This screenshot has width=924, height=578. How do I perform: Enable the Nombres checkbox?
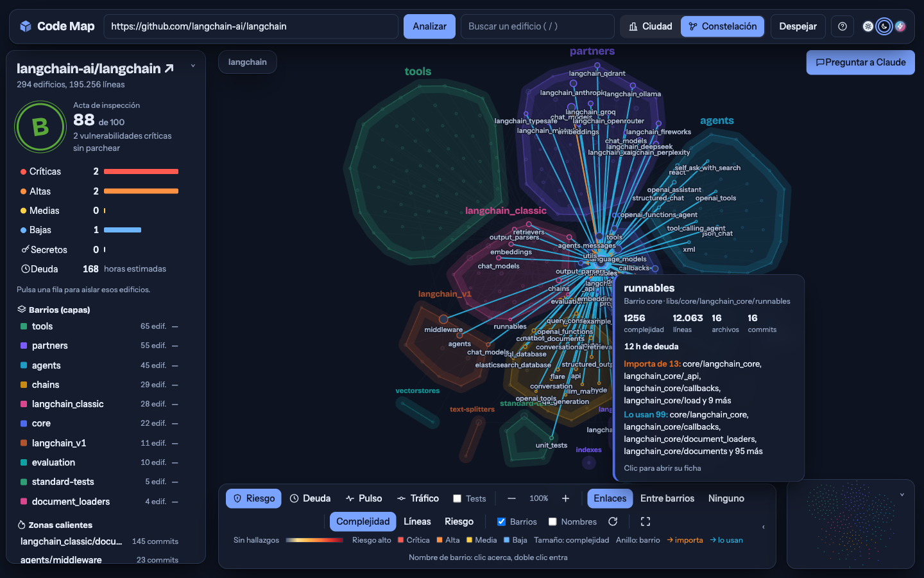(552, 521)
